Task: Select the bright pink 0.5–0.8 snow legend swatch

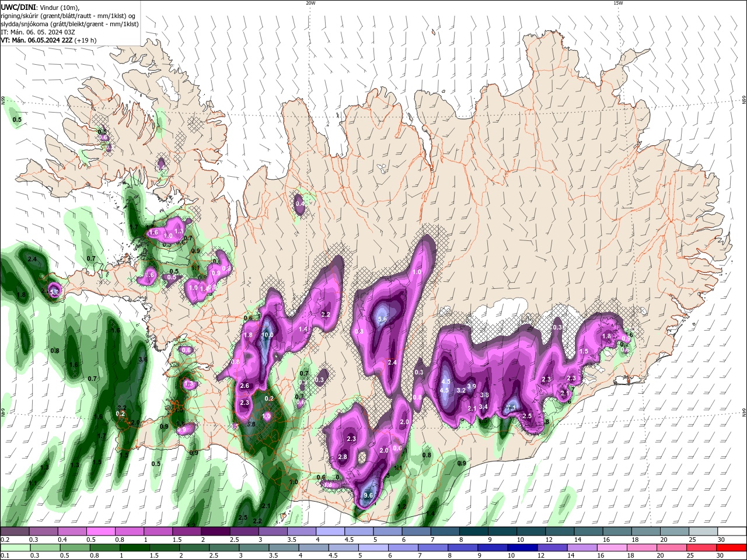Action: point(100,531)
